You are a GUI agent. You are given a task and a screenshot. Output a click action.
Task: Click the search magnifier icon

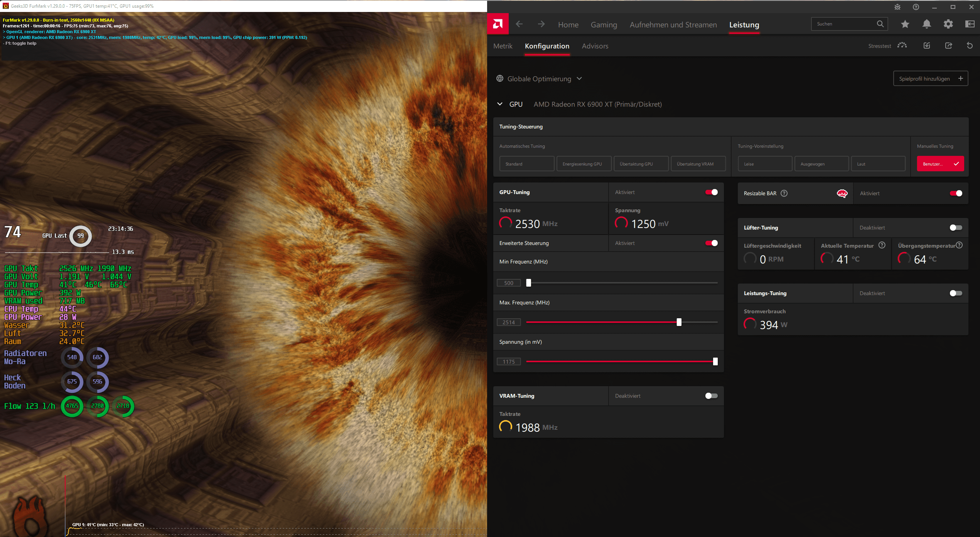(x=880, y=24)
